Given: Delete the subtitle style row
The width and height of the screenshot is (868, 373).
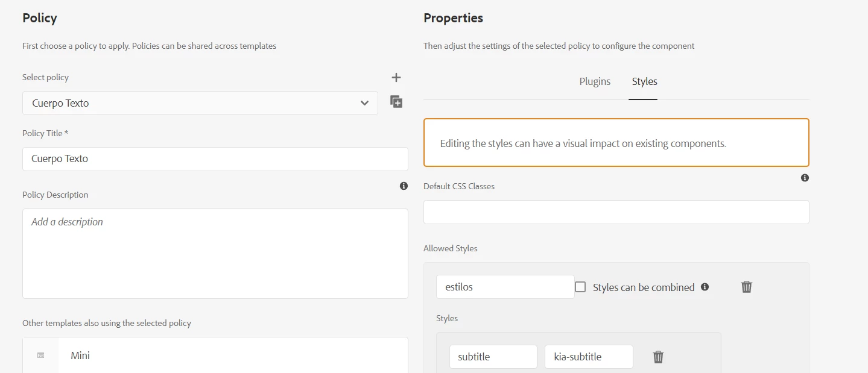Looking at the screenshot, I should click(658, 357).
